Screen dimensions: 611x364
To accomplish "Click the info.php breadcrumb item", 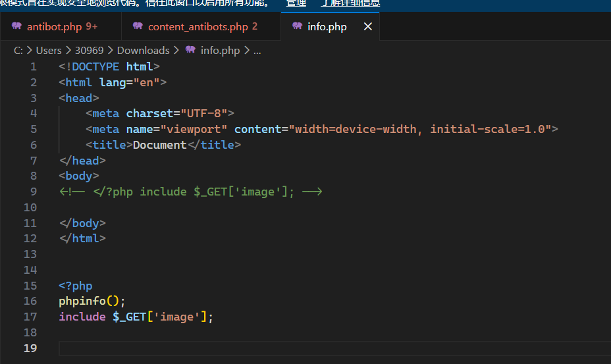I will (x=220, y=50).
